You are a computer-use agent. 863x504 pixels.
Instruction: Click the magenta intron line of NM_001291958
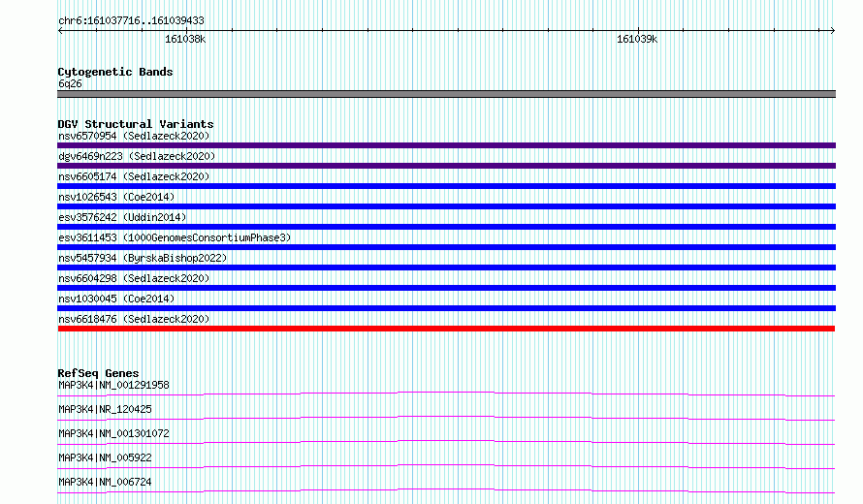coord(446,393)
